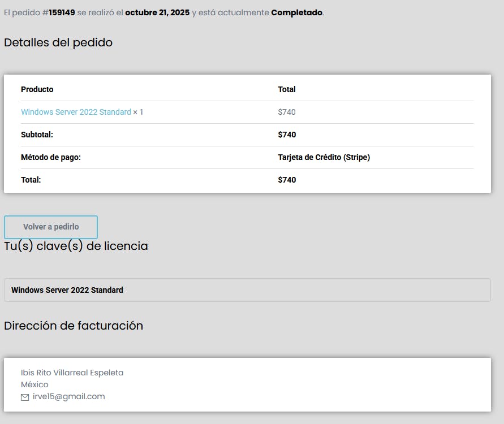Click the Total column header in the table

[x=287, y=89]
